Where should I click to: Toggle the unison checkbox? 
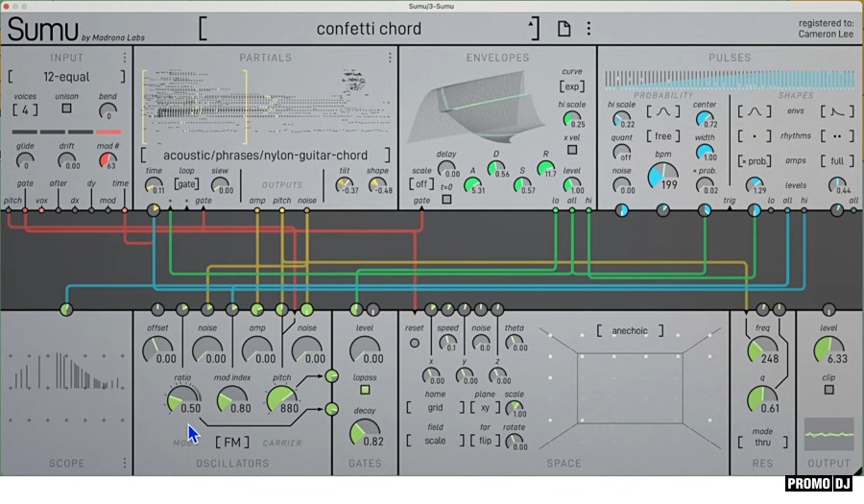[x=66, y=108]
